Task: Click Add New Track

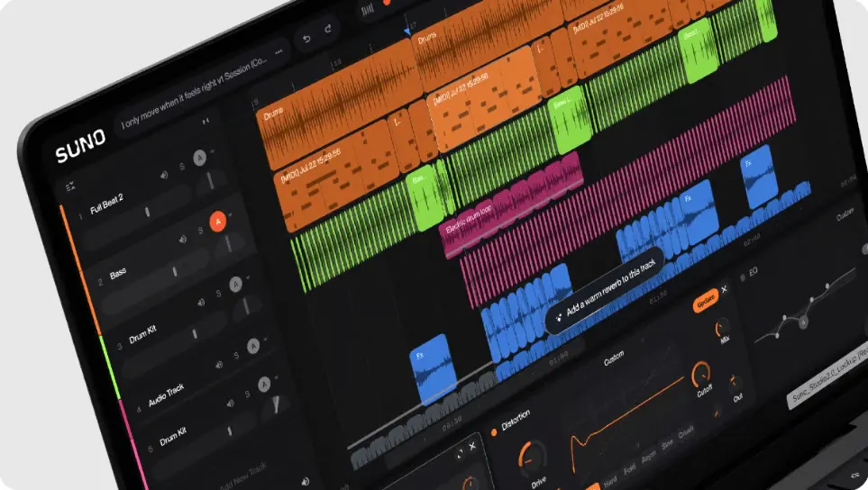Action: 243,477
